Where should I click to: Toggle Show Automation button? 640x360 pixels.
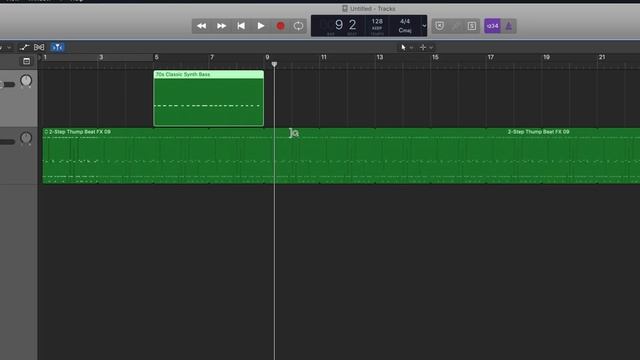pyautogui.click(x=24, y=47)
